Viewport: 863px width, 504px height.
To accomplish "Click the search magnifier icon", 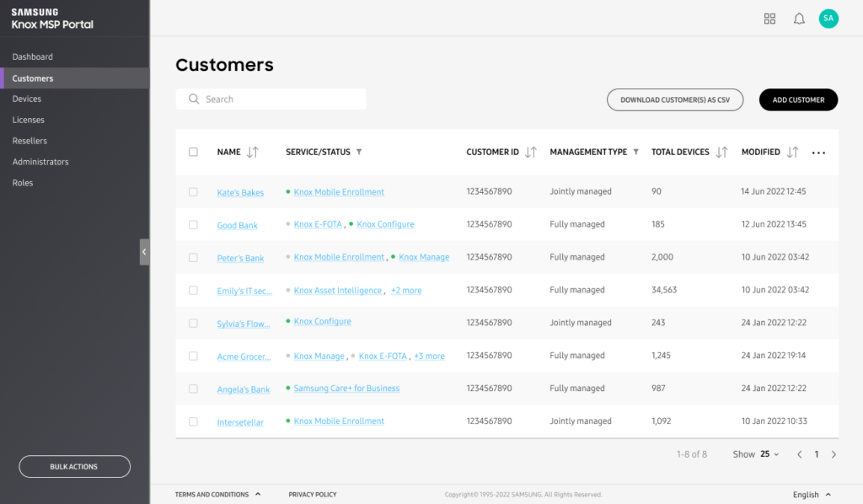I will pyautogui.click(x=194, y=99).
